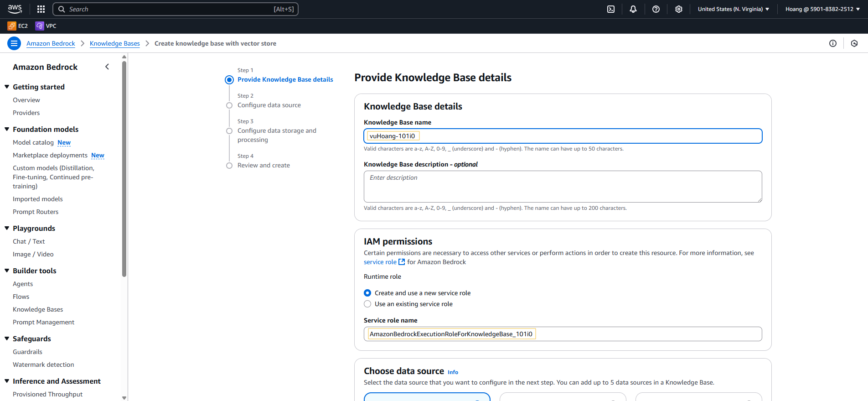Click the sidebar scrollbar up arrow
Screen dimensions: 868x401
point(124,57)
